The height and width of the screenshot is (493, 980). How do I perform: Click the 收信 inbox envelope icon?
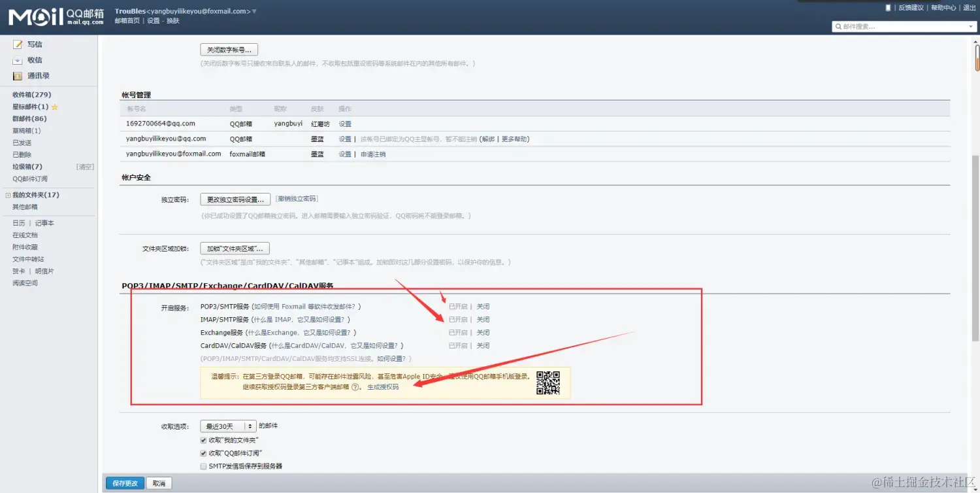18,60
